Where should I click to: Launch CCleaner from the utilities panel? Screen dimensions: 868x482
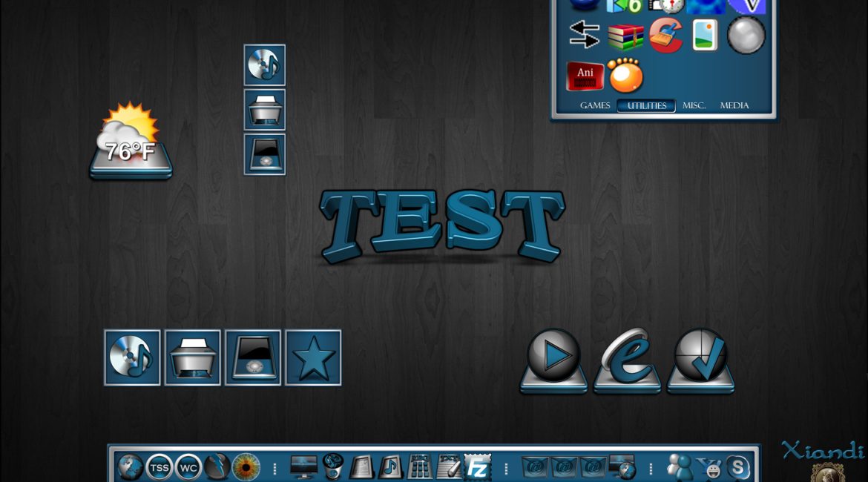(x=665, y=35)
